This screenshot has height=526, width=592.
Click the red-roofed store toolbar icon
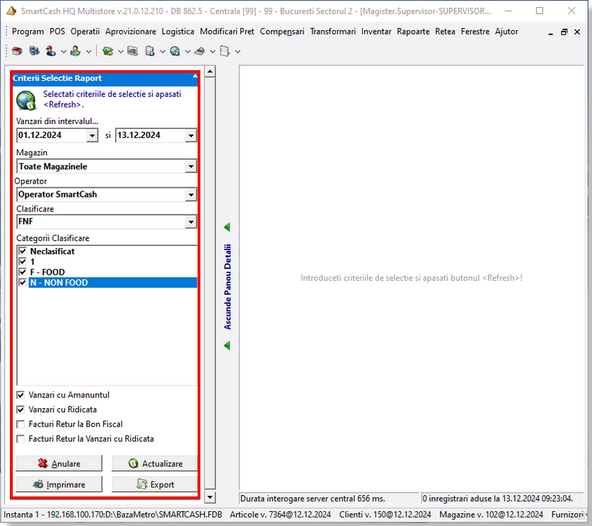(x=17, y=51)
